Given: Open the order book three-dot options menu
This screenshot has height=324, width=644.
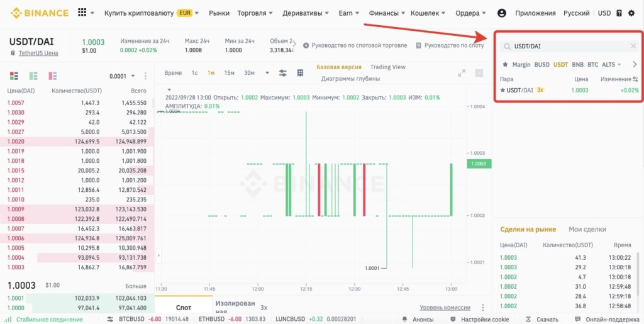Looking at the screenshot, I should click(x=145, y=76).
